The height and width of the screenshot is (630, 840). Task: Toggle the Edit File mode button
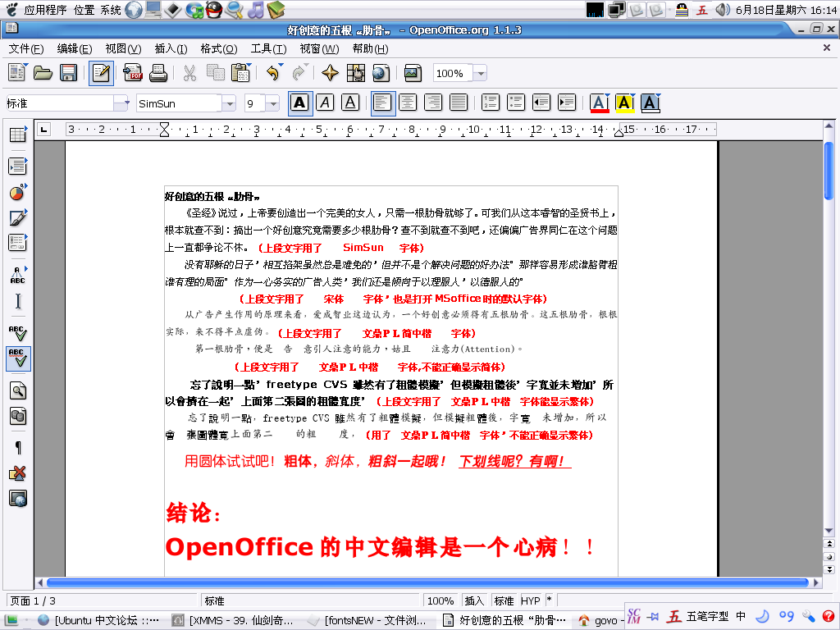(101, 73)
